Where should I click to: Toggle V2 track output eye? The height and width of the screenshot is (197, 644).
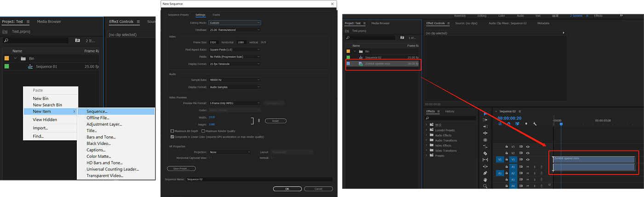(x=528, y=153)
